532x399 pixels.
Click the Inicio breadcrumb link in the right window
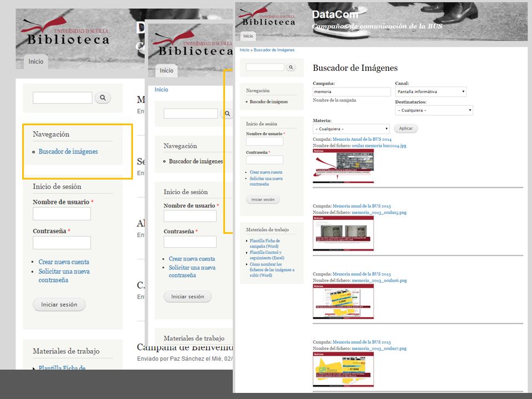[244, 50]
